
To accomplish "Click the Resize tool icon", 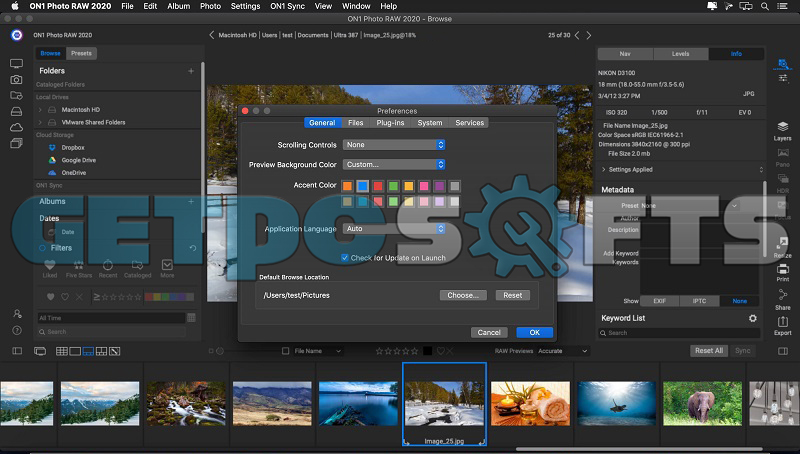I will [x=782, y=243].
